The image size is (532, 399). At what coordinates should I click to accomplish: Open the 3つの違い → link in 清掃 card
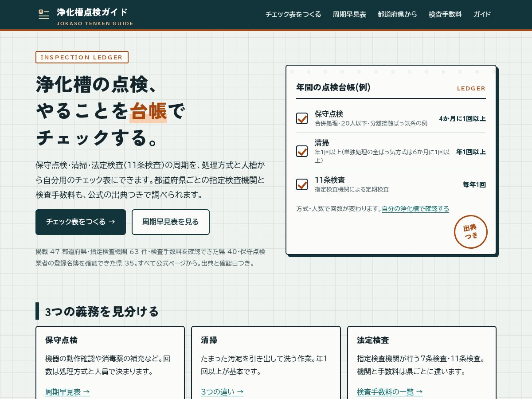[222, 392]
